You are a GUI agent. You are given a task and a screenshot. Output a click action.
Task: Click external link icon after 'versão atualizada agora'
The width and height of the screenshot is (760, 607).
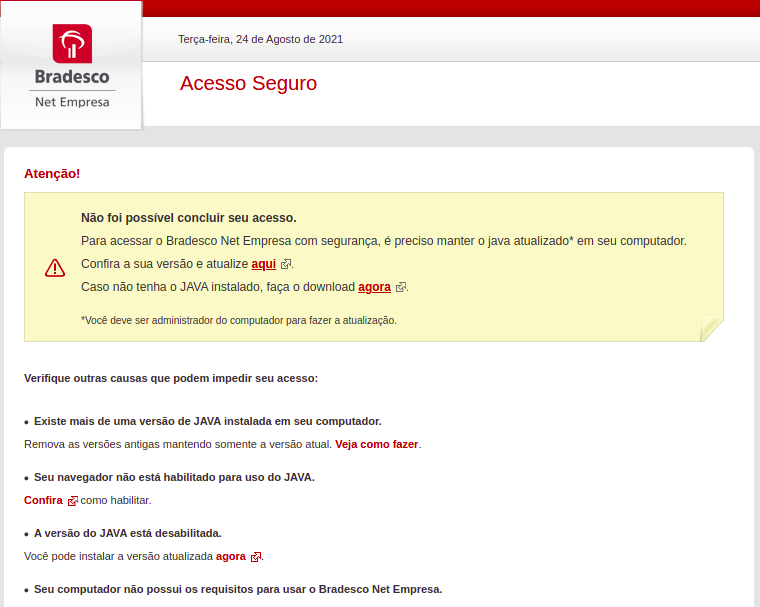point(255,557)
